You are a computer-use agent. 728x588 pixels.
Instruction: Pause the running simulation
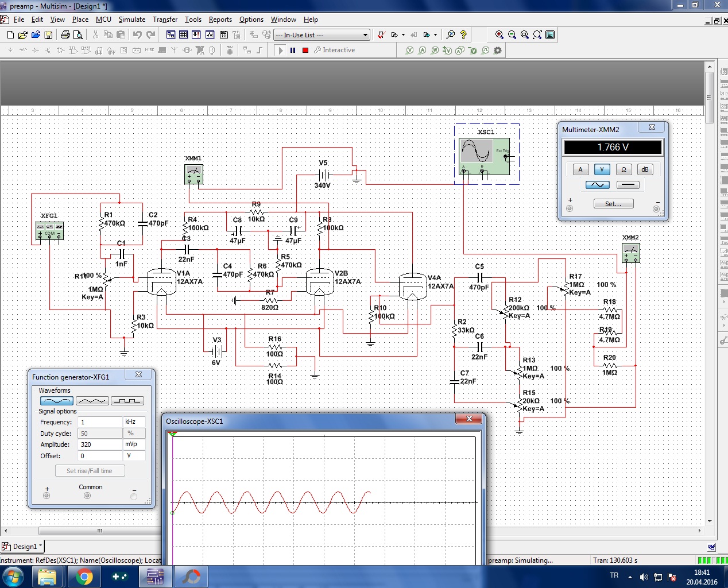point(293,51)
